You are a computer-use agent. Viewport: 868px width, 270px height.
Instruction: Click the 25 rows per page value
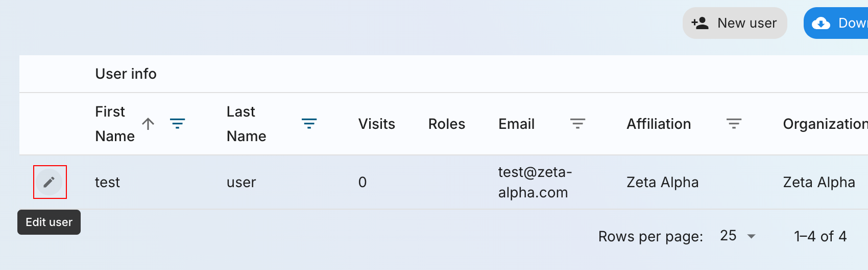click(728, 236)
